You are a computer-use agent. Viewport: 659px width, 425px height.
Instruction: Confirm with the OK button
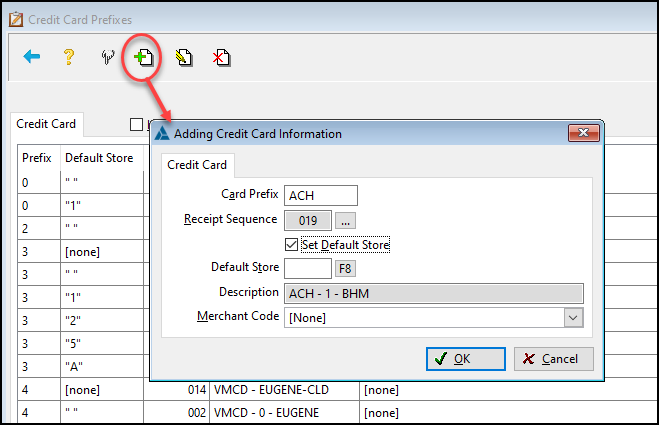(x=466, y=359)
